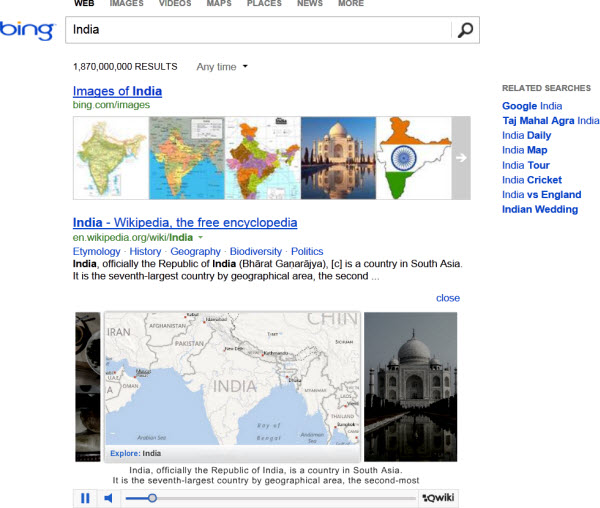600x508 pixels.
Task: Switch to the NEWS tab
Action: click(x=310, y=3)
